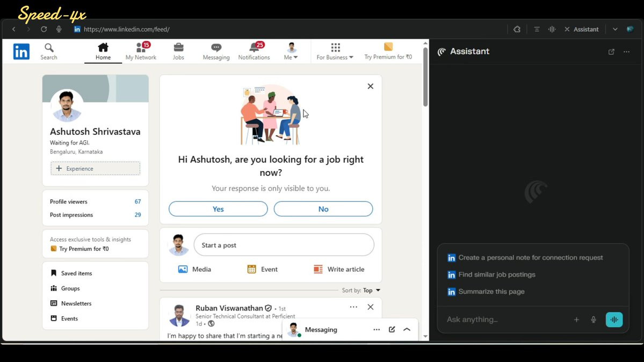Click the profile photo in sidebar card
Screen dimensions: 644x362
(67, 106)
